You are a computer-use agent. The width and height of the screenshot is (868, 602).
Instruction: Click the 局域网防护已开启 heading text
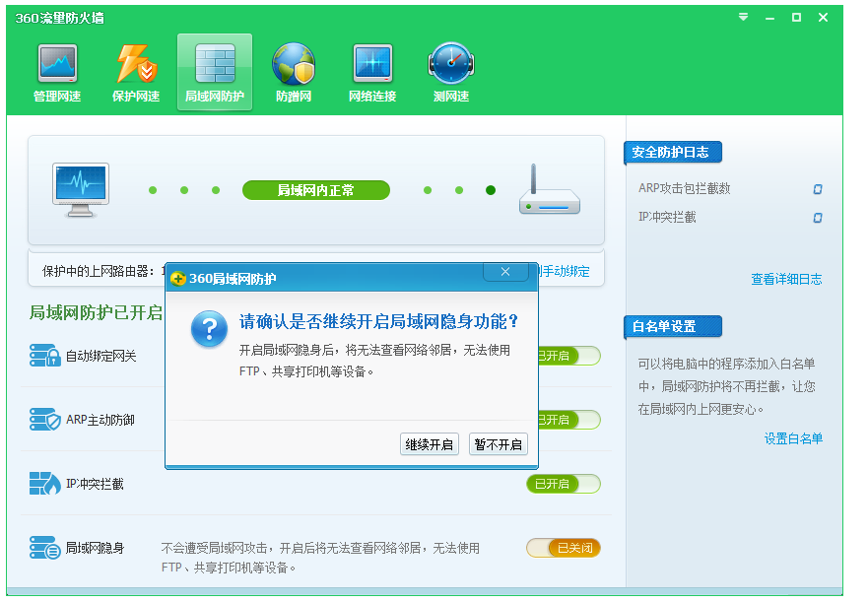(x=96, y=312)
